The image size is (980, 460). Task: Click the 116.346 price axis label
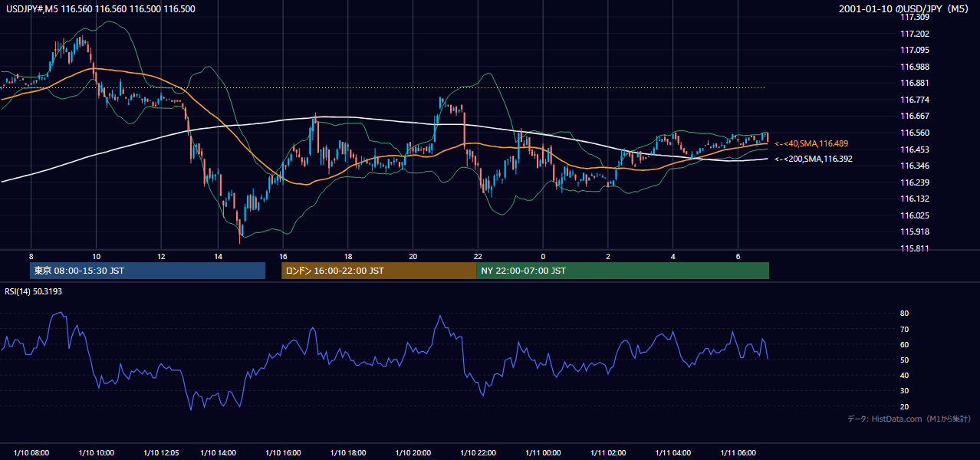915,166
